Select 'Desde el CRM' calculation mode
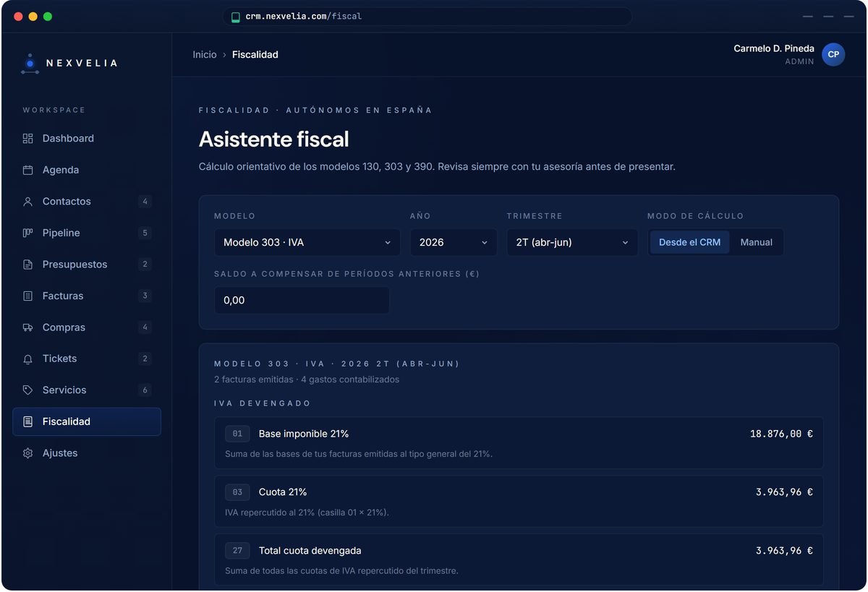 pos(689,242)
